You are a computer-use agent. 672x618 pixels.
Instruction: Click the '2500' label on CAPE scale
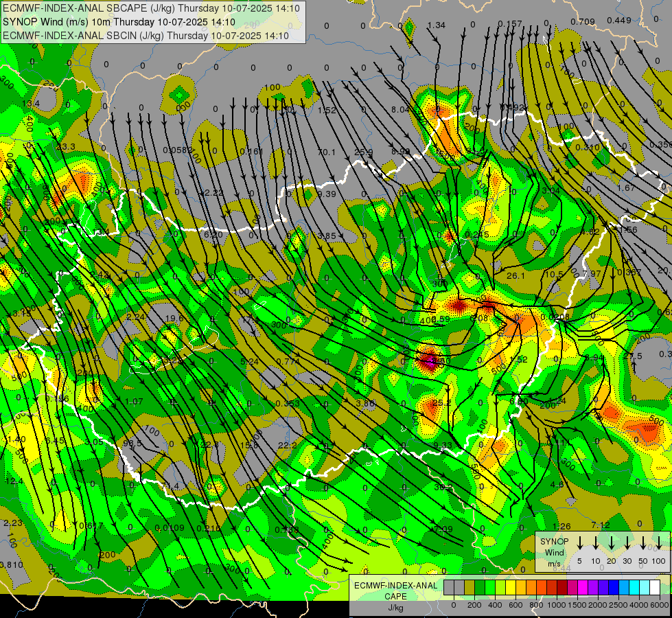pyautogui.click(x=619, y=605)
